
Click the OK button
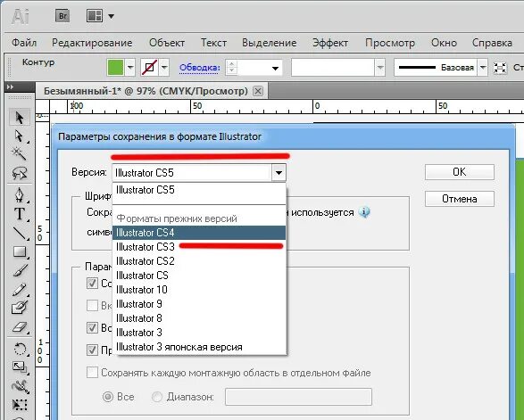pyautogui.click(x=460, y=172)
